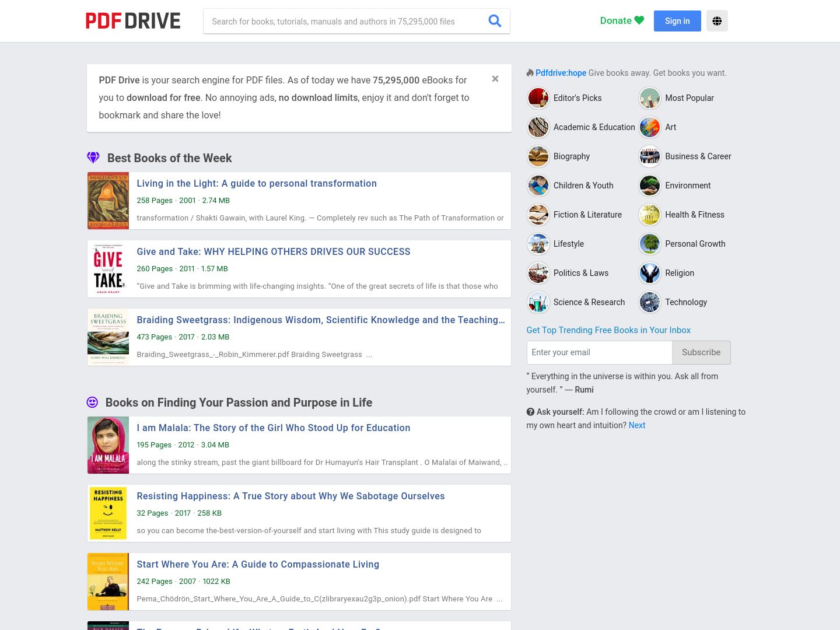The image size is (840, 630).
Task: Click Give and Take cover thumbnail
Action: pyautogui.click(x=108, y=269)
